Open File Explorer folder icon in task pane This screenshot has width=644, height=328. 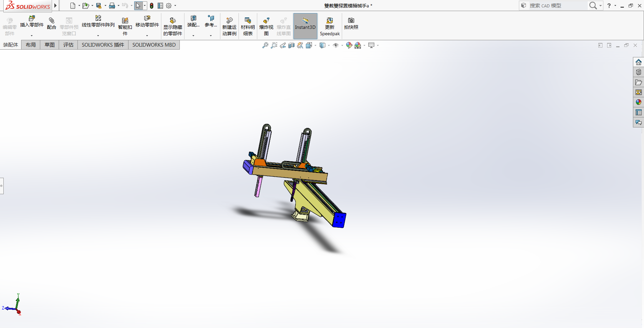point(638,82)
